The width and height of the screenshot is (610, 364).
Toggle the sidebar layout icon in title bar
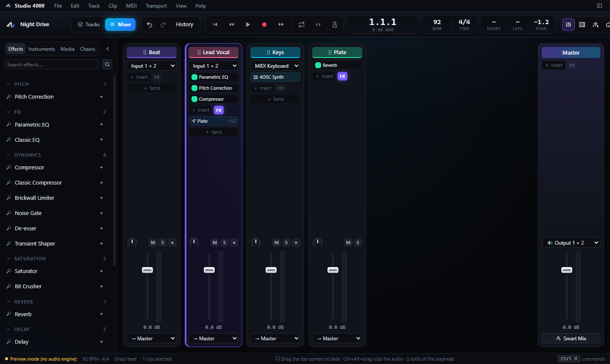(599, 6)
